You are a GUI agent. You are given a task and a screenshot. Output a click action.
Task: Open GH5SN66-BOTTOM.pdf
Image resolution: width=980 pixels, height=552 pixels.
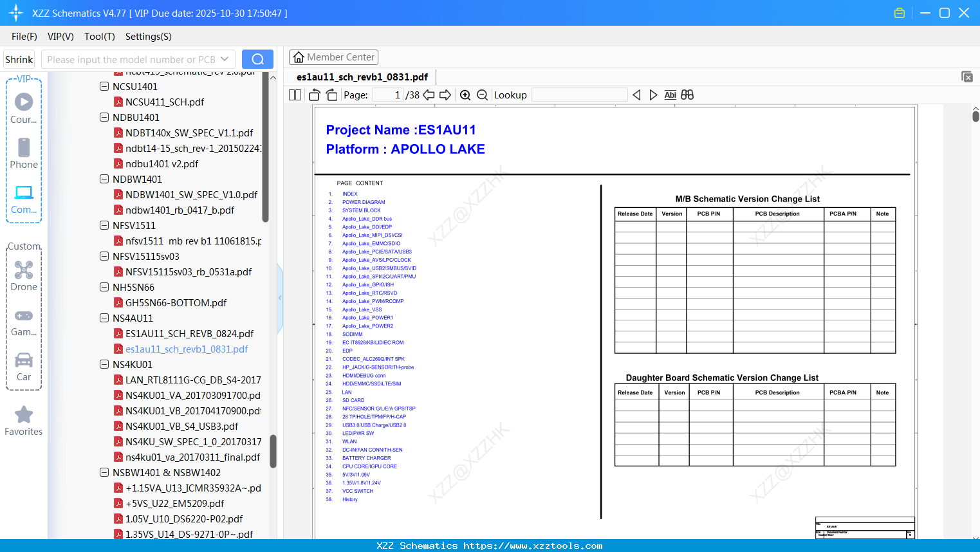coord(176,302)
